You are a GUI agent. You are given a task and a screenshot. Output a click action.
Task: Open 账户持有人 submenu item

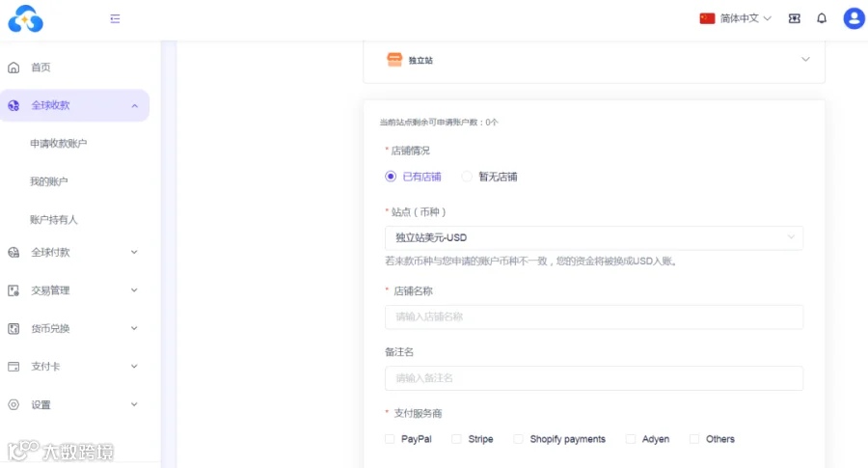click(54, 220)
